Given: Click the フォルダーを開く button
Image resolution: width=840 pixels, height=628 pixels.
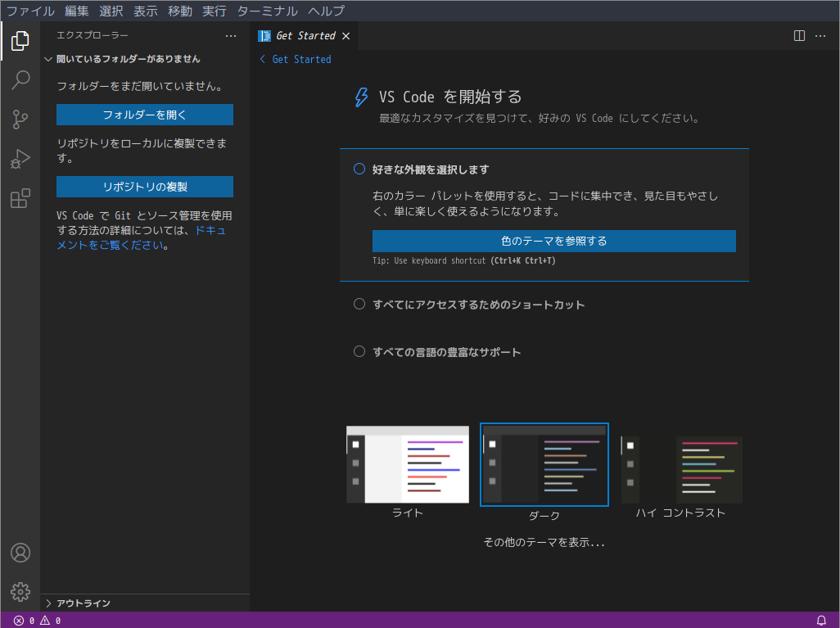Looking at the screenshot, I should (x=145, y=115).
